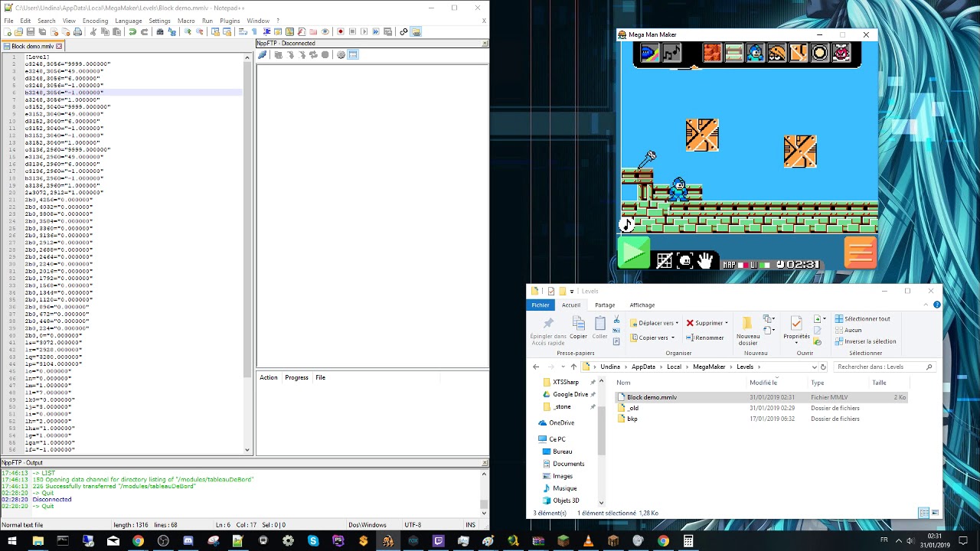This screenshot has height=551, width=980.
Task: Open the Plugins menu in Notepad++
Action: coord(230,21)
